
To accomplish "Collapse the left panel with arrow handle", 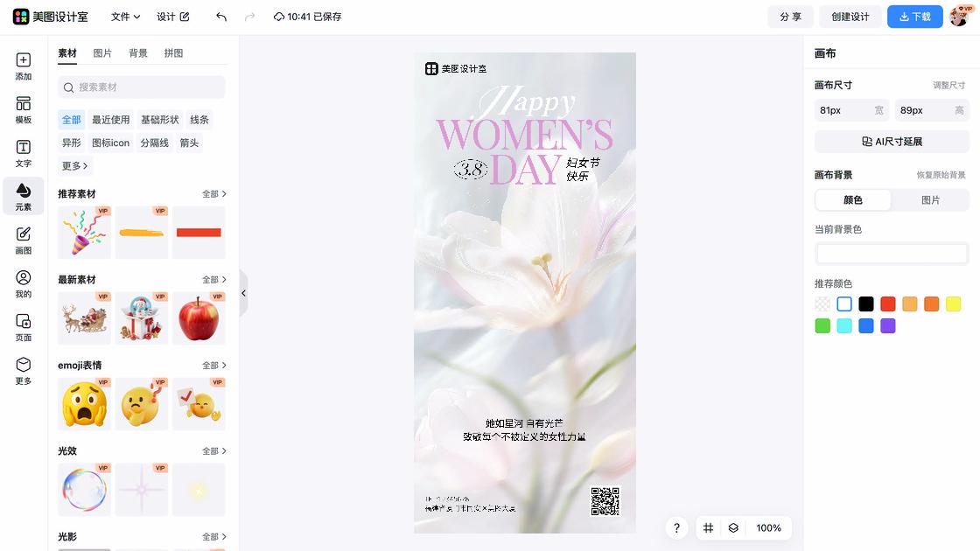I will (244, 293).
